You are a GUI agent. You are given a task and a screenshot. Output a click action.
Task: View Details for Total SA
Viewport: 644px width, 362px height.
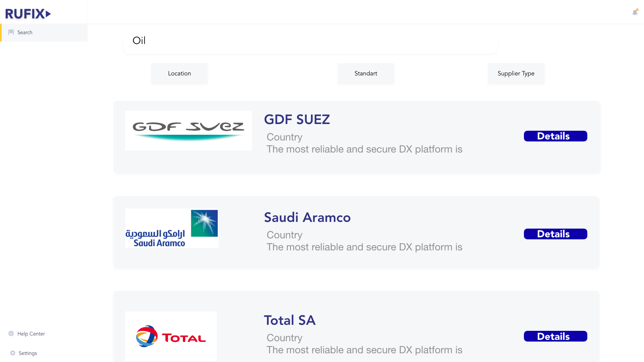[x=555, y=336]
